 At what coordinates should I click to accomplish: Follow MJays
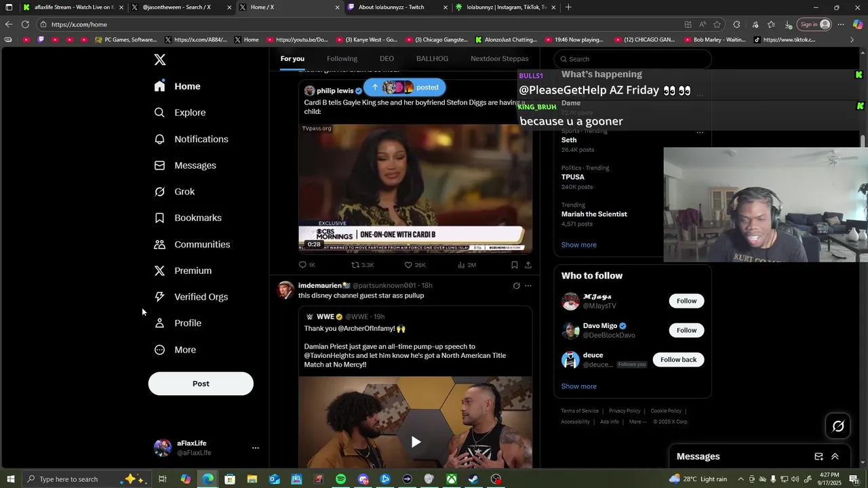point(686,301)
